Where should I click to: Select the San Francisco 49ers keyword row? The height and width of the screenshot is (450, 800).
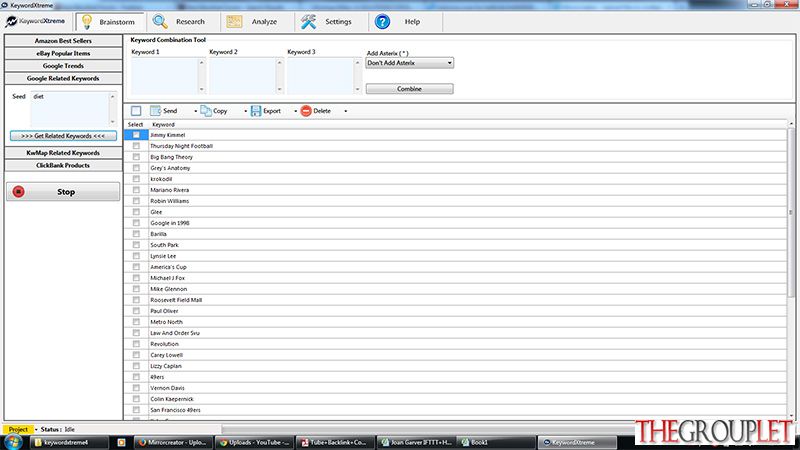(x=456, y=410)
